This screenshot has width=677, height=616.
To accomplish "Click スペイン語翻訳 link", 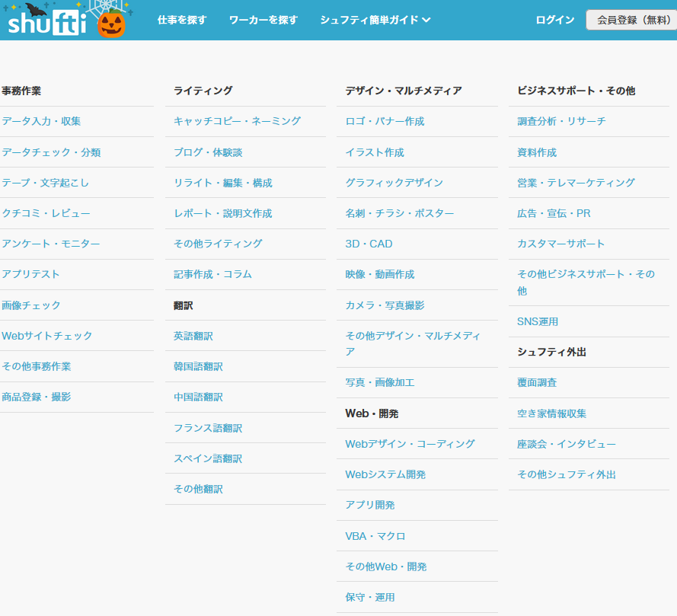I will [208, 458].
